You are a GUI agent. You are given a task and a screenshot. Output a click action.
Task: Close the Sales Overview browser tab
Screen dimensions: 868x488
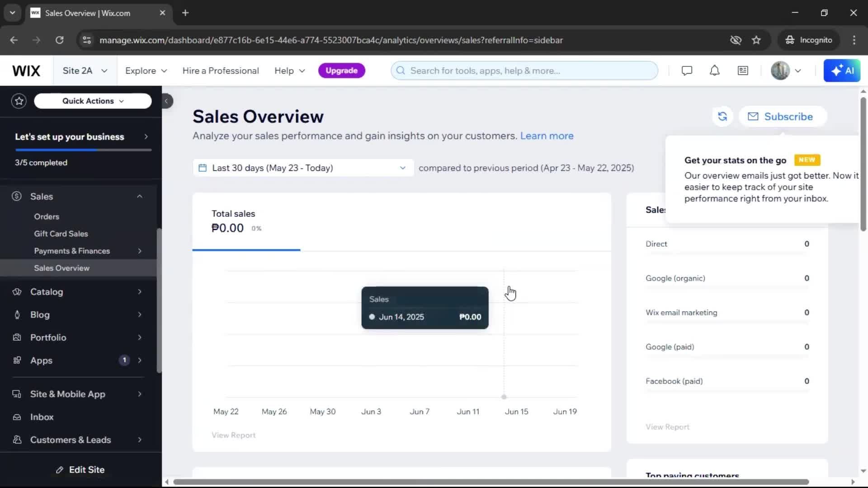pyautogui.click(x=162, y=13)
